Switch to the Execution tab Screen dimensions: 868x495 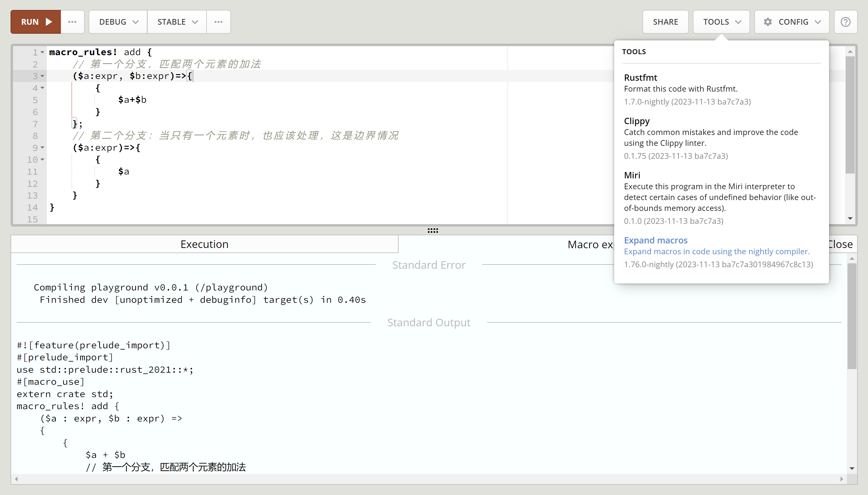click(204, 244)
